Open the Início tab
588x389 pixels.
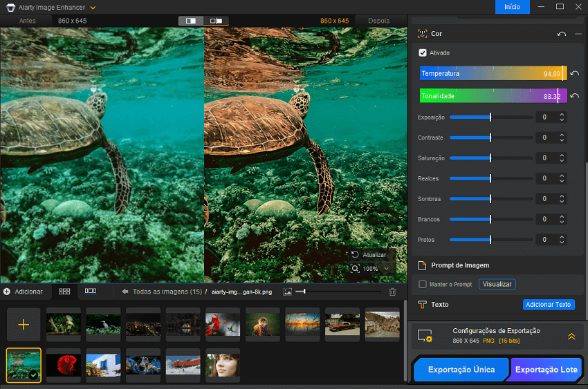512,7
